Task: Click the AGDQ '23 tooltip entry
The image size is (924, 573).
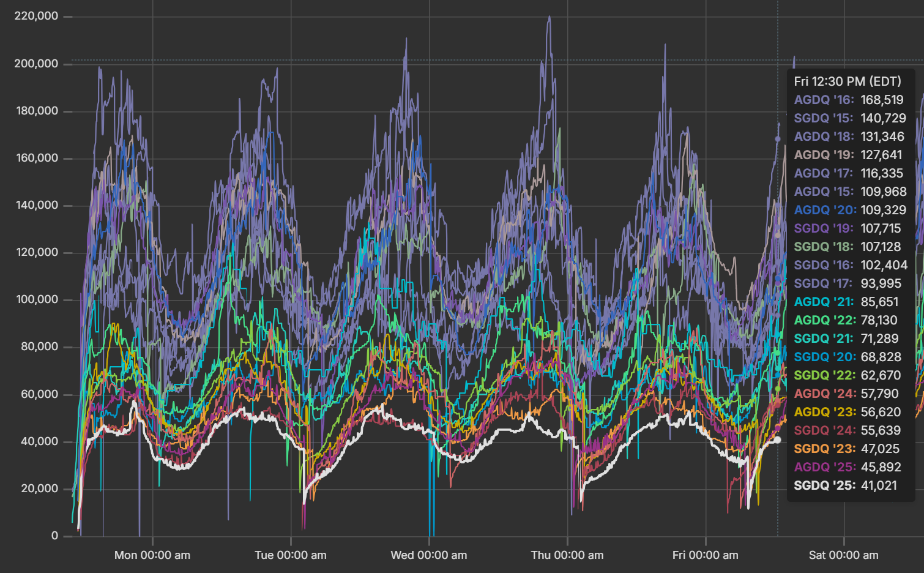Action: (848, 412)
